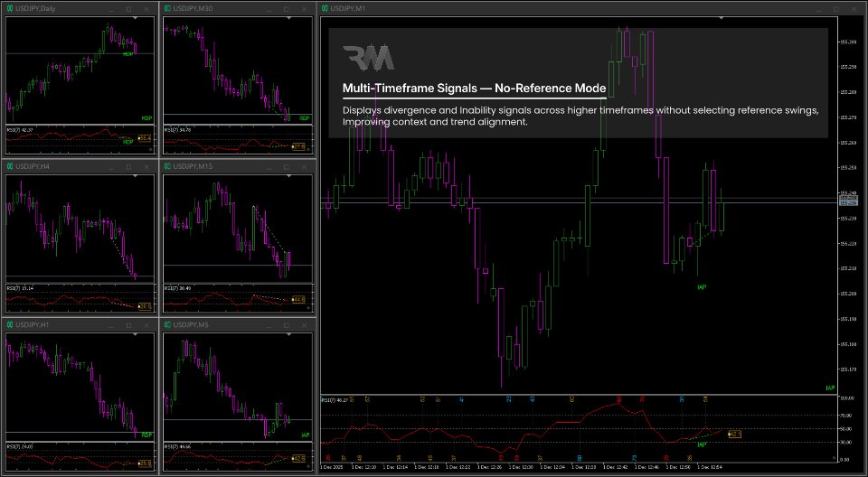Viewport: 868px width, 477px height.
Task: Click the USDJPY,Daily chart window icon
Action: click(10, 9)
